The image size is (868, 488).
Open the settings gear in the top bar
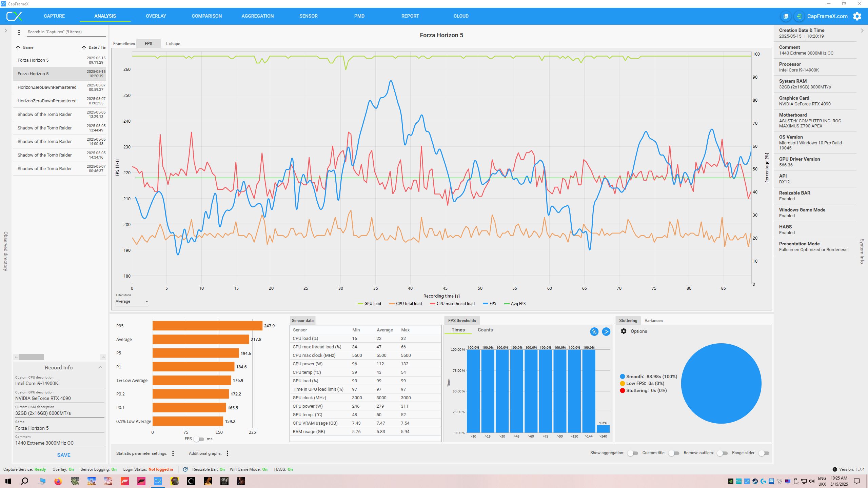coord(857,16)
